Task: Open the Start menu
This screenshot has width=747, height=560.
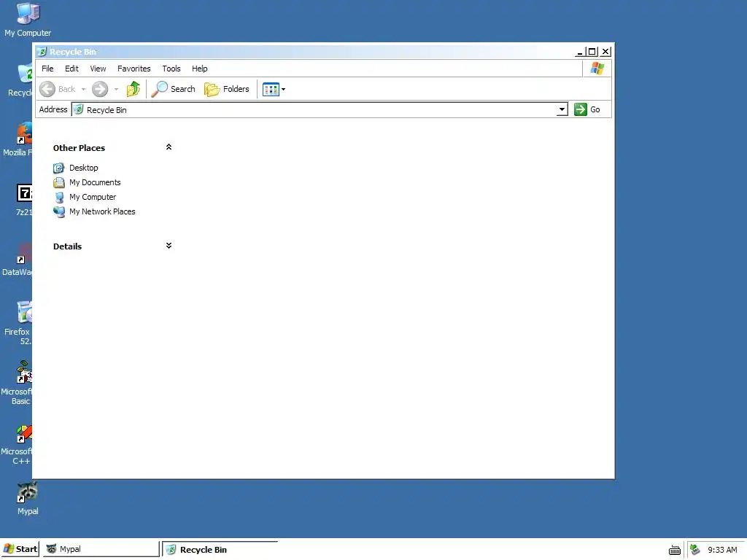Action: tap(20, 549)
